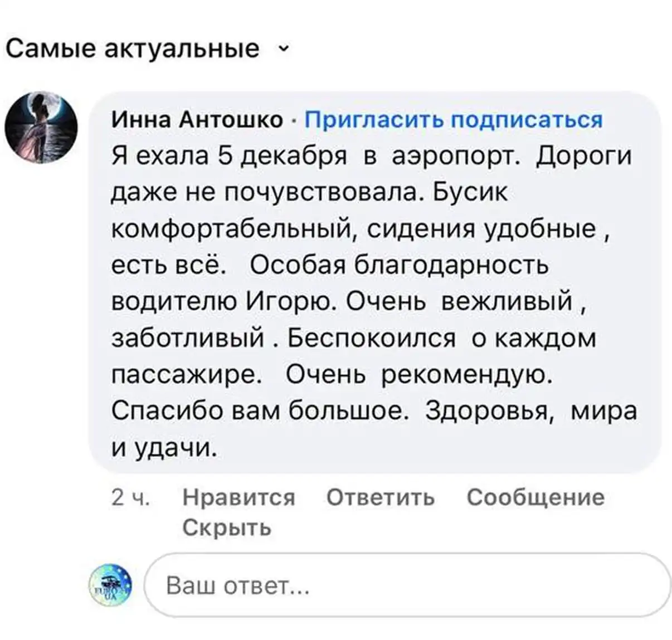Click the "2 ч." comment timestamp
The width and height of the screenshot is (672, 640).
tap(130, 497)
